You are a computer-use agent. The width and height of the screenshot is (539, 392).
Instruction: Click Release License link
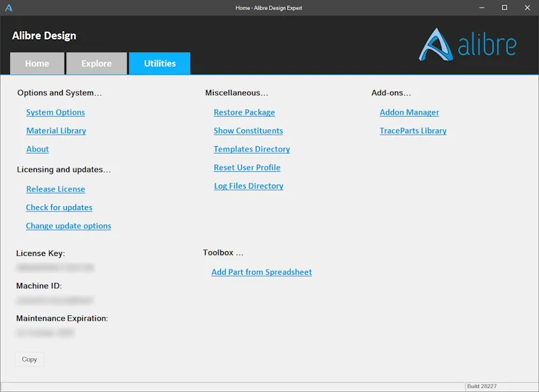tap(56, 189)
